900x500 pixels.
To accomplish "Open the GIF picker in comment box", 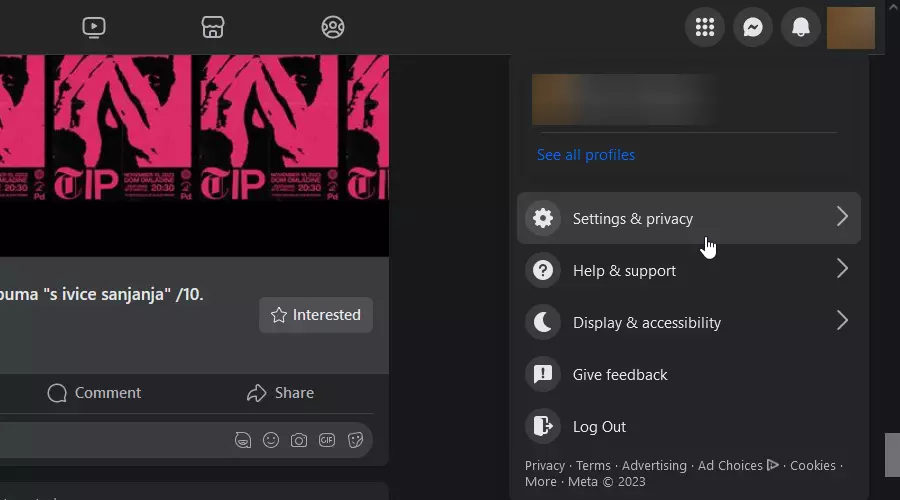I will click(327, 440).
